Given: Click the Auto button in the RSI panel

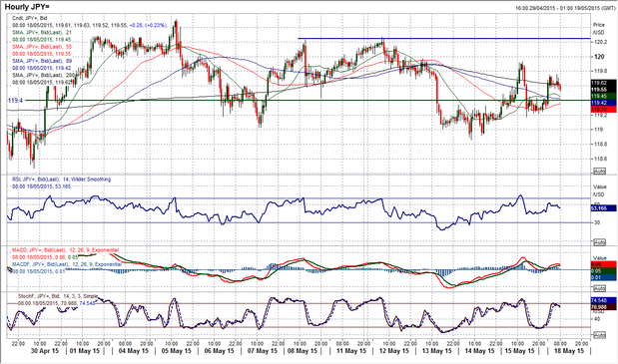Looking at the screenshot, I should (599, 242).
